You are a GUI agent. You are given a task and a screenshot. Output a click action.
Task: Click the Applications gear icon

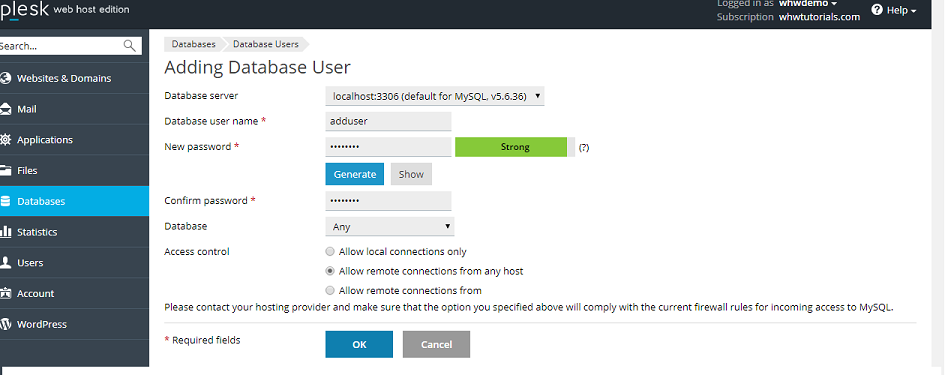point(5,140)
